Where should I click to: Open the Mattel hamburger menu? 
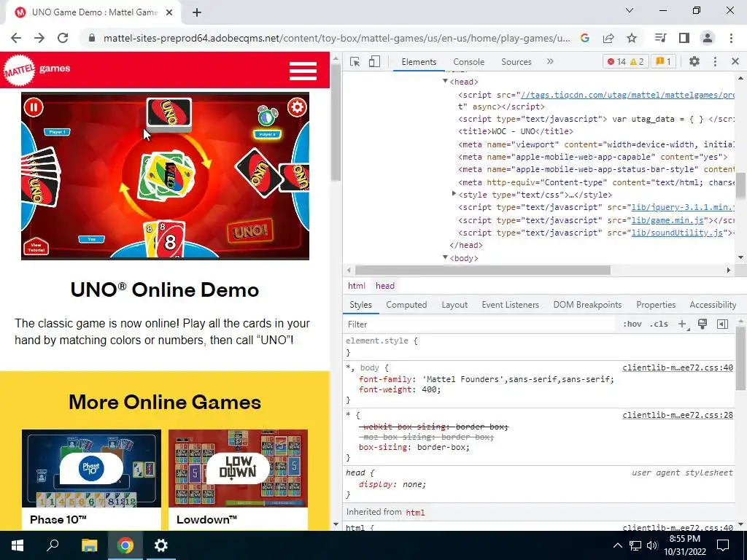[x=303, y=71]
